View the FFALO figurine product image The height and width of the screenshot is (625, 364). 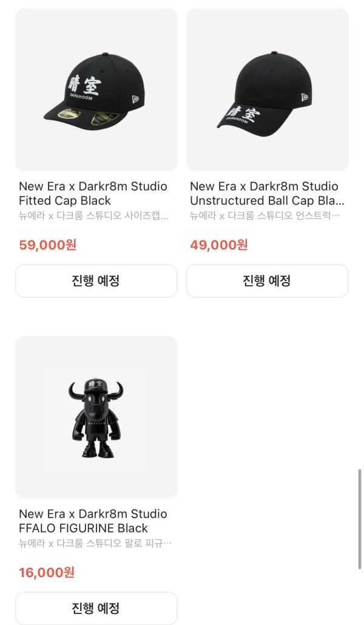point(96,417)
